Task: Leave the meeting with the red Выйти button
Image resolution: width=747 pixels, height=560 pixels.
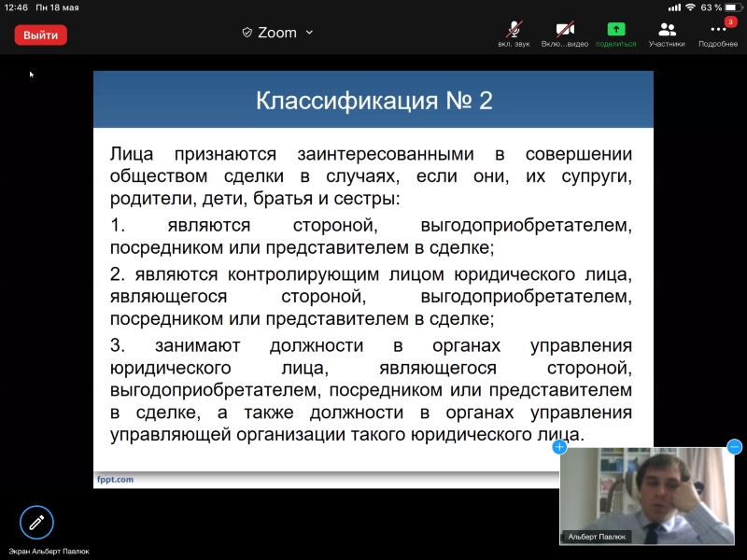Action: [x=40, y=35]
